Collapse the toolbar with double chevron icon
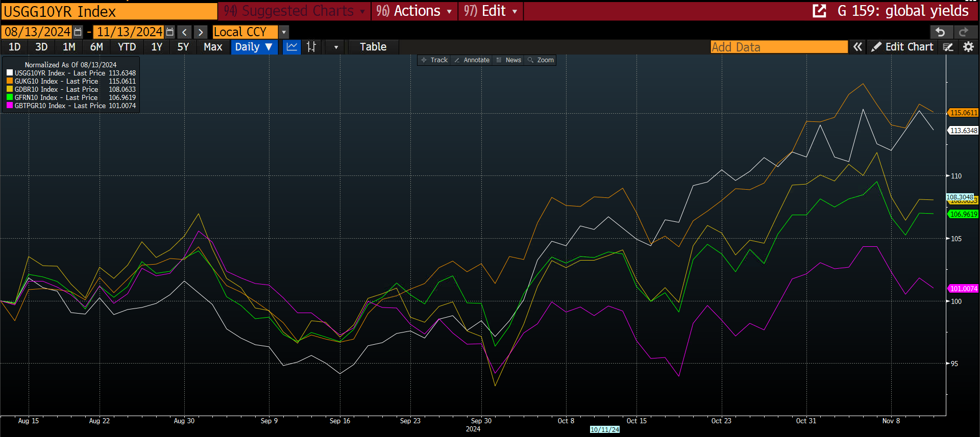The height and width of the screenshot is (437, 980). [x=857, y=47]
